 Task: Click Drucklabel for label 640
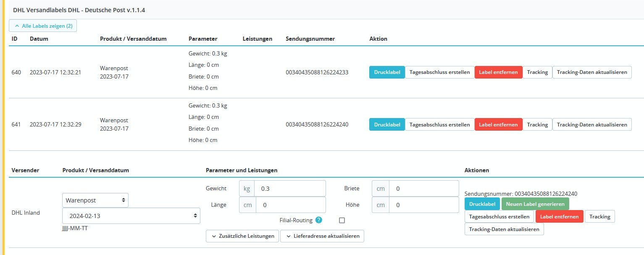click(x=387, y=72)
